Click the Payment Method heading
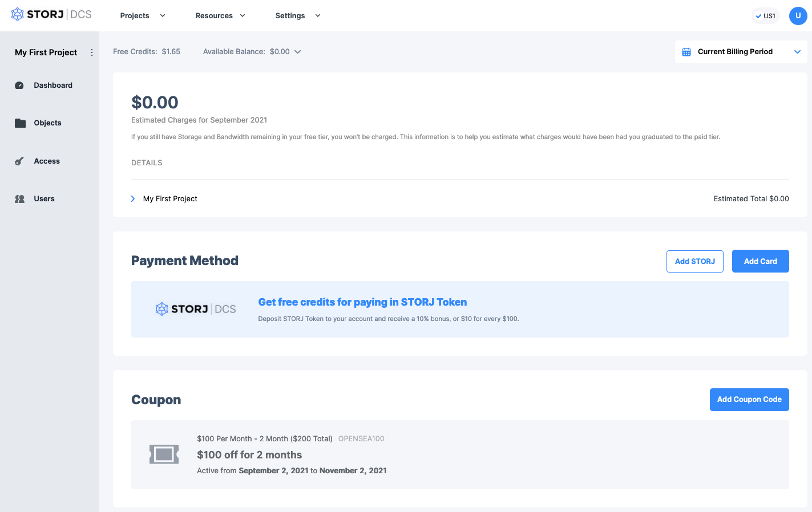 (x=185, y=261)
